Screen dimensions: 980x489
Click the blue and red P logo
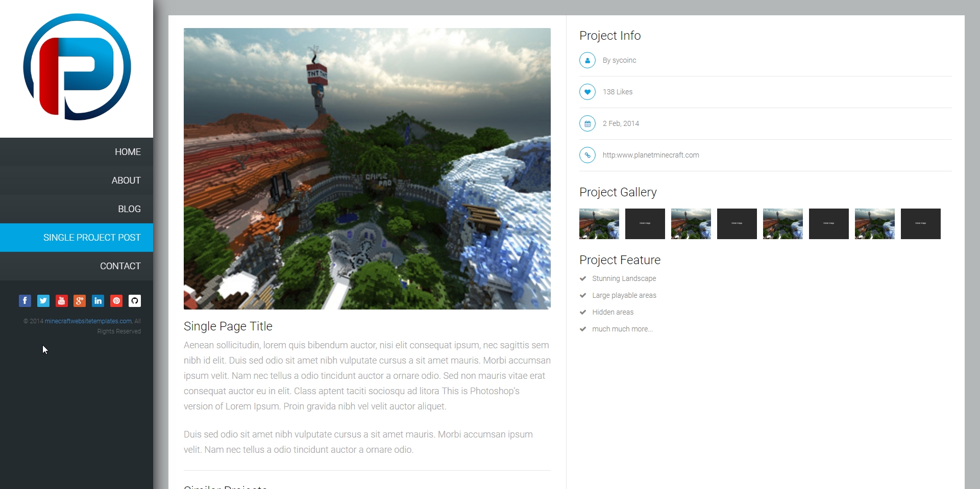pyautogui.click(x=77, y=67)
